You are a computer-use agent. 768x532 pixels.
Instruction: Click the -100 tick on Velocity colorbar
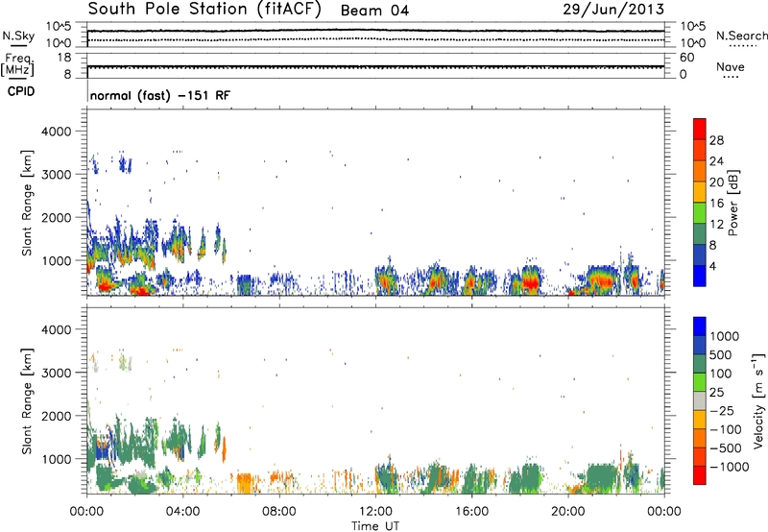[x=726, y=429]
